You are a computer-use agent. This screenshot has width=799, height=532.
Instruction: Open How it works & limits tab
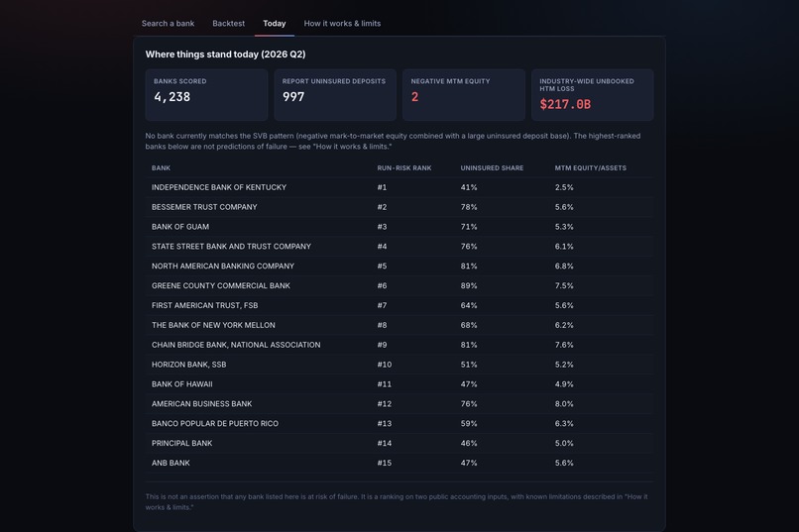click(x=342, y=24)
